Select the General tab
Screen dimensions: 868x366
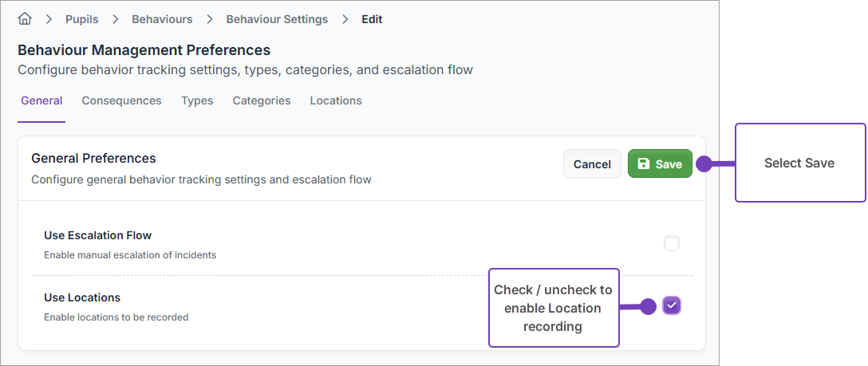41,100
